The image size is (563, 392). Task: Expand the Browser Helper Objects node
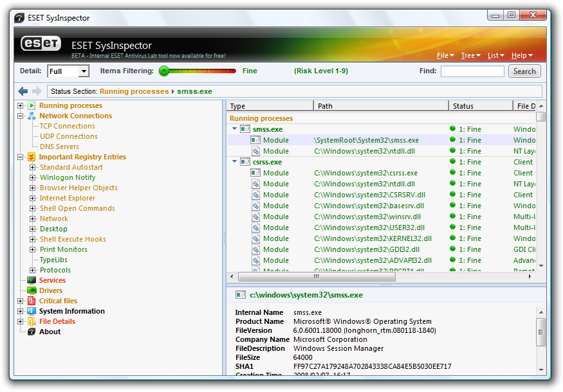click(33, 188)
